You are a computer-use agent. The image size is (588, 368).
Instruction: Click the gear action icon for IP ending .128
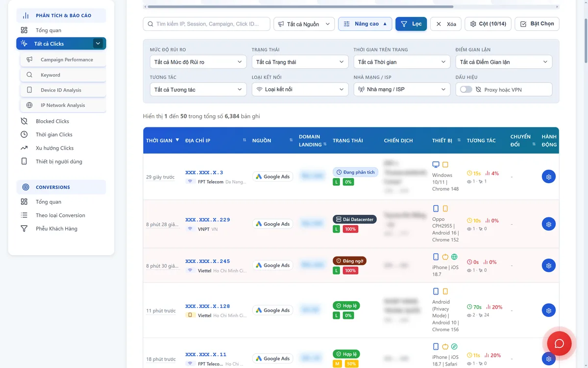pyautogui.click(x=549, y=311)
